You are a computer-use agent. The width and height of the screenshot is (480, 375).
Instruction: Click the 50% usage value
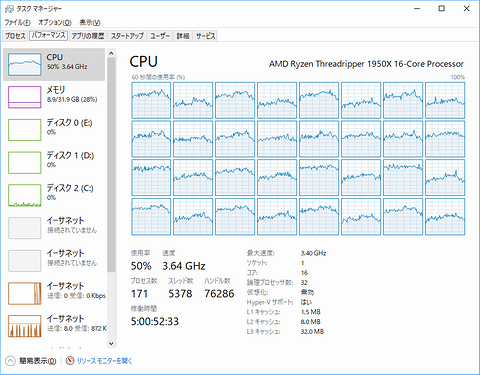point(141,266)
